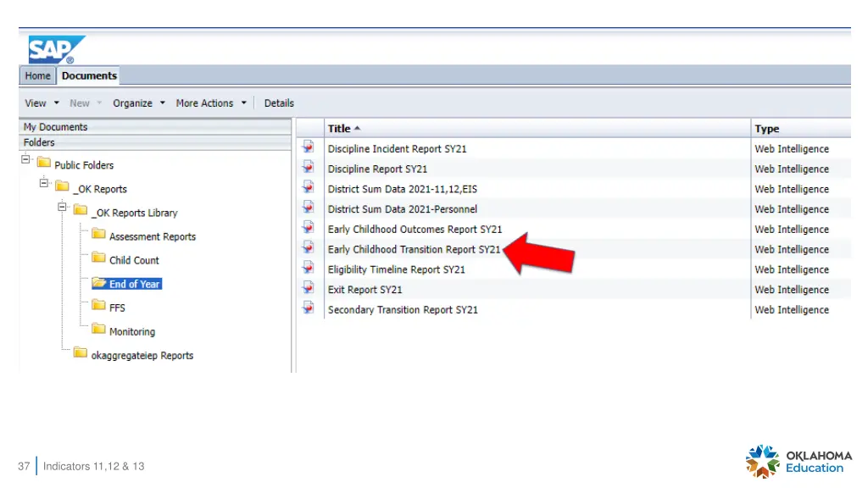Click the Child Count folder icon

[98, 258]
